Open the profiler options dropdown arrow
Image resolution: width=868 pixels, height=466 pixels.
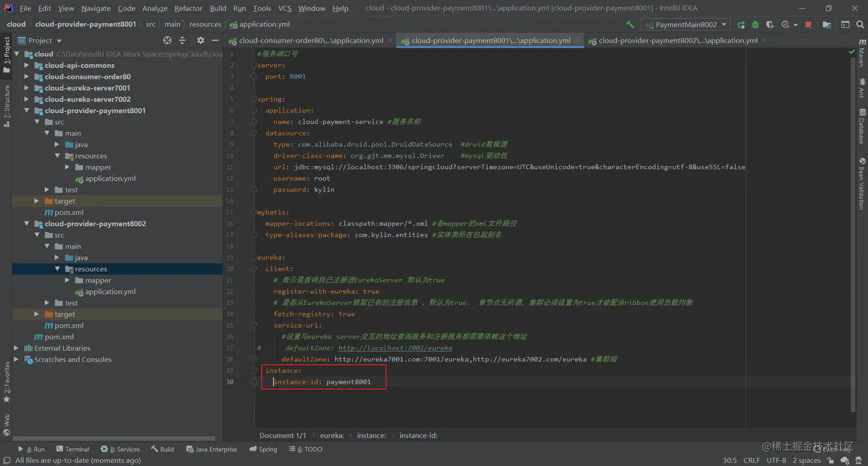pos(795,25)
